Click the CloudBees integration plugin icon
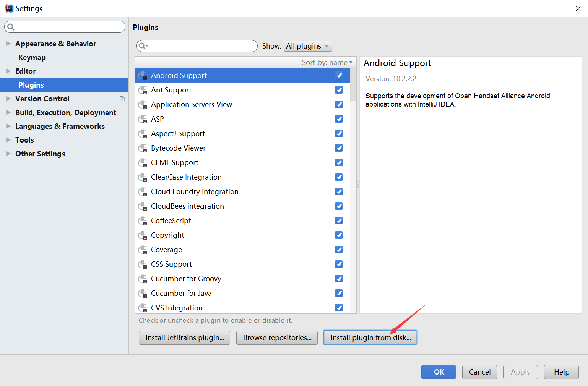 pos(143,206)
